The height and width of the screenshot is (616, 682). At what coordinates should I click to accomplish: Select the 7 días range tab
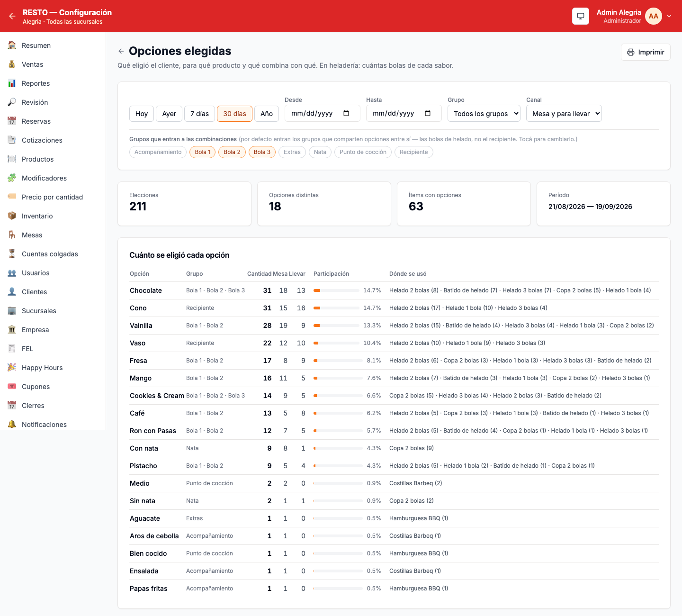tap(199, 114)
